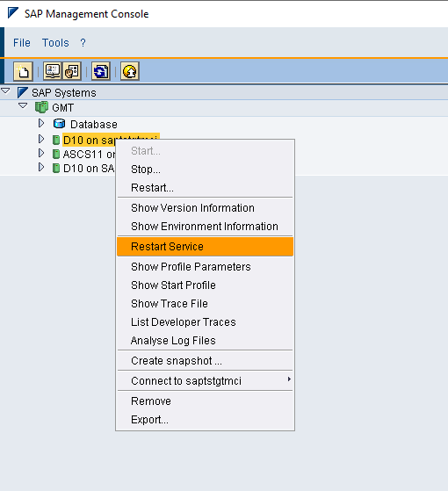Screen dimensions: 448x491
Task: Select Analyse Log Files
Action: tap(205, 341)
